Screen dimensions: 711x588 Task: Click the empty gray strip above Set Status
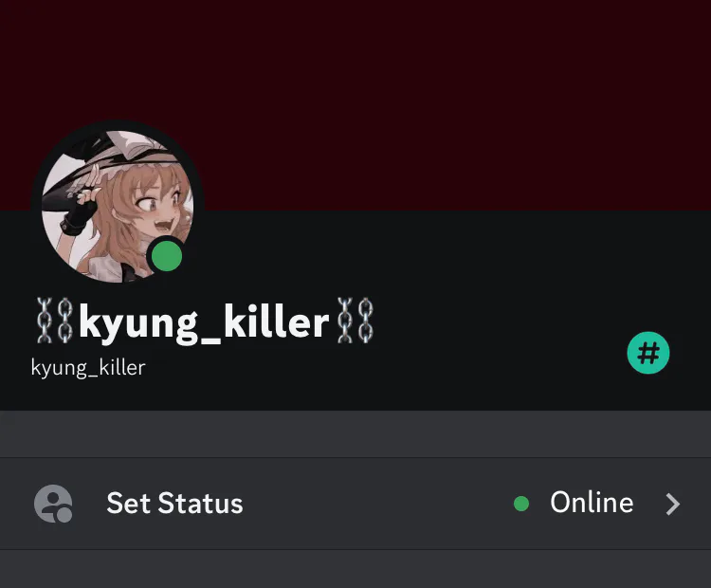pos(355,434)
